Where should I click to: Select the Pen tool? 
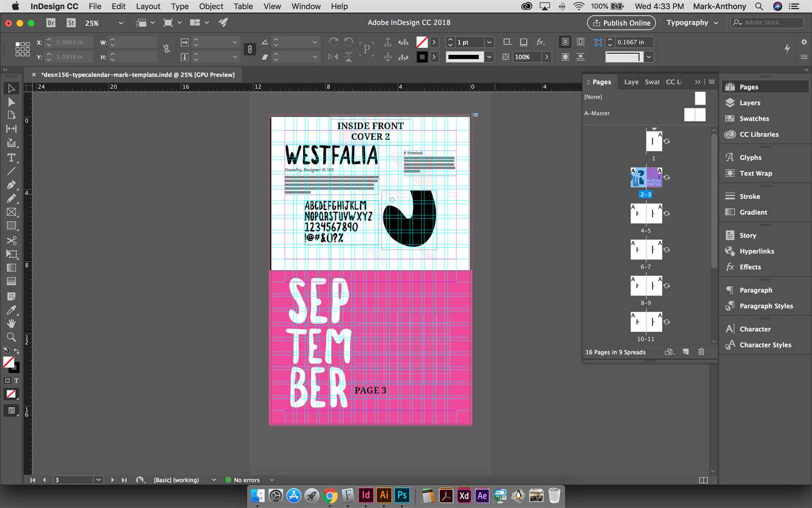11,185
